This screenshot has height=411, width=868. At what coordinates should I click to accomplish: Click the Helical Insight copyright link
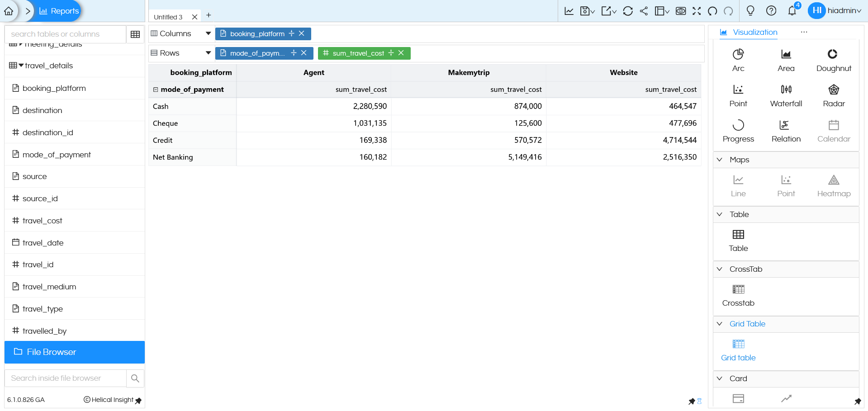109,400
